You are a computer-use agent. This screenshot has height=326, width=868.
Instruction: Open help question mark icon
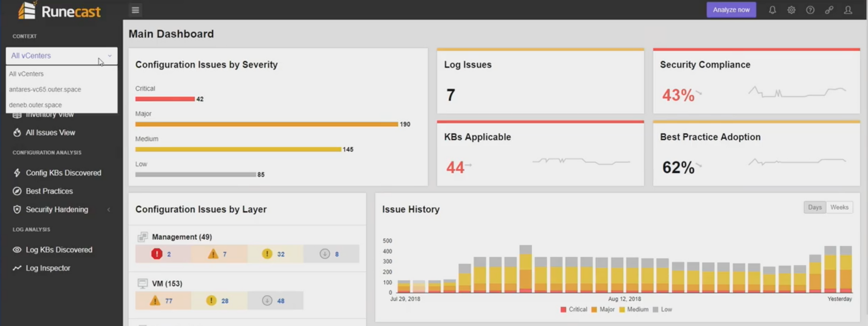(810, 10)
